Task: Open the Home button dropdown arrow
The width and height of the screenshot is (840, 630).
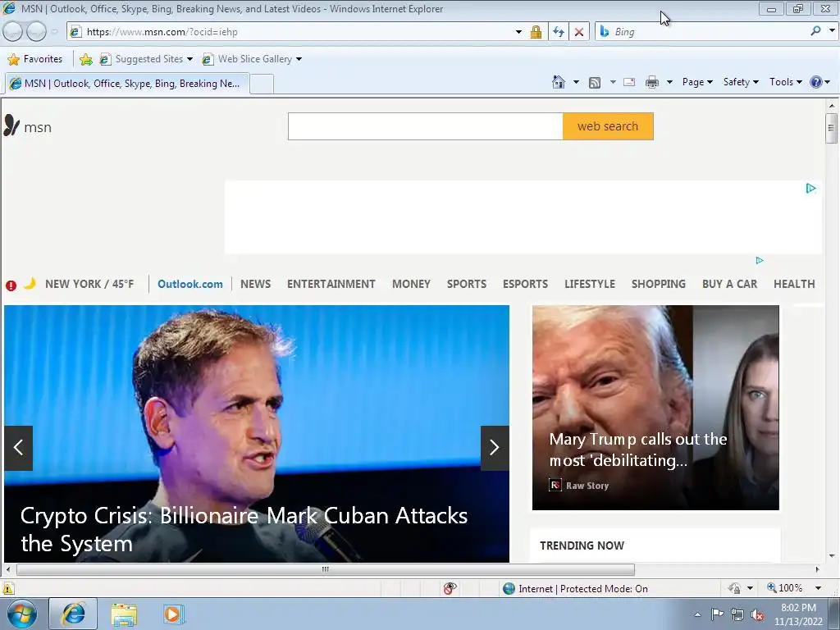Action: (576, 82)
